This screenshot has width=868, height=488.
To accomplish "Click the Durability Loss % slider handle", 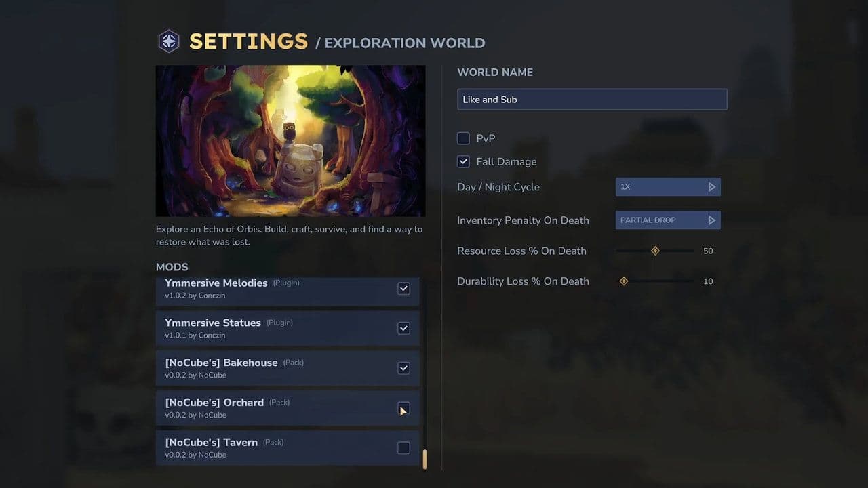I will click(x=623, y=281).
